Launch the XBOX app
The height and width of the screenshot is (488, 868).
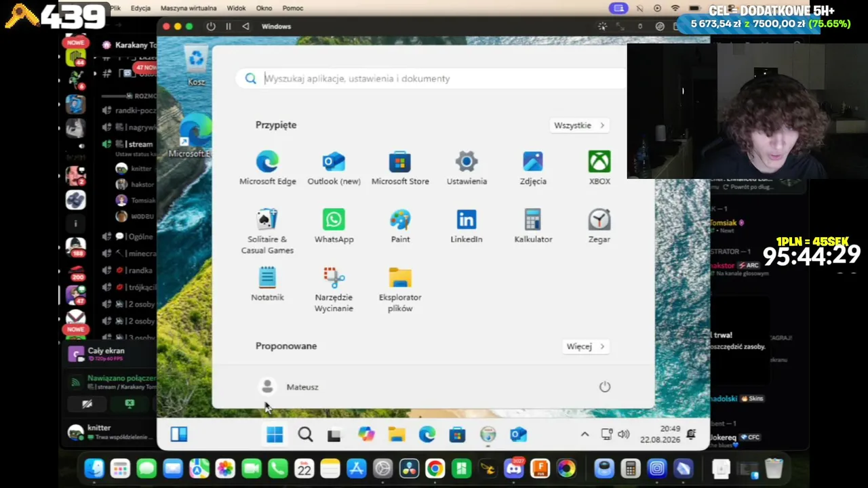pos(599,168)
